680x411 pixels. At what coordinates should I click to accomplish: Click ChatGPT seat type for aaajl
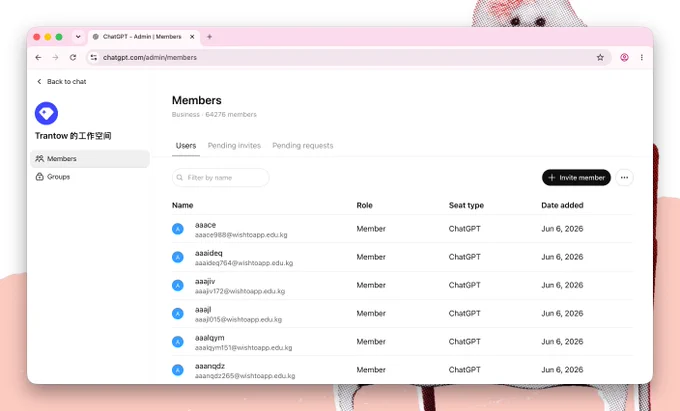click(464, 313)
